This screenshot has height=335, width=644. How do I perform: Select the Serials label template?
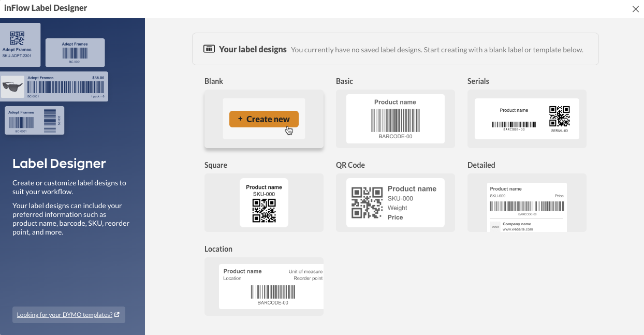pos(526,119)
